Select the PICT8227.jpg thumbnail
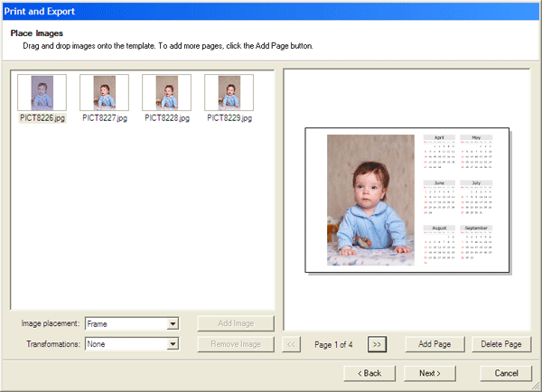The height and width of the screenshot is (392, 542). 105,92
